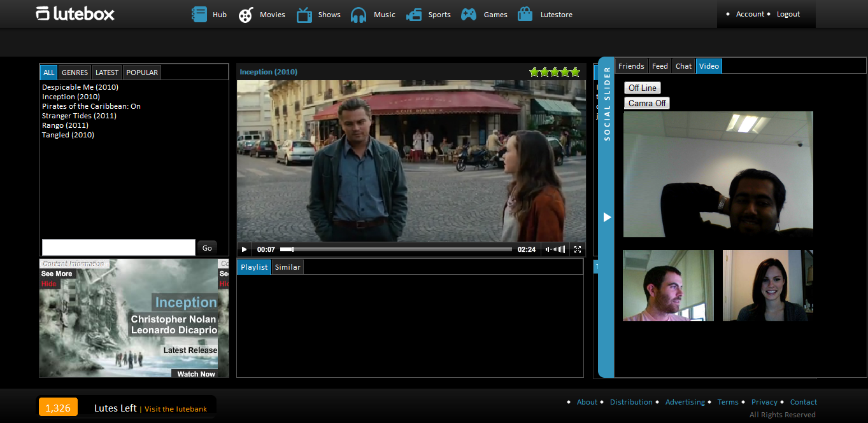868x423 pixels.
Task: Open the Friends tab
Action: pos(631,66)
